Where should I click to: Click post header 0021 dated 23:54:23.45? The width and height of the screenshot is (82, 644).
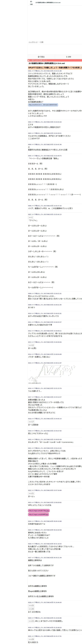coord(45,448)
